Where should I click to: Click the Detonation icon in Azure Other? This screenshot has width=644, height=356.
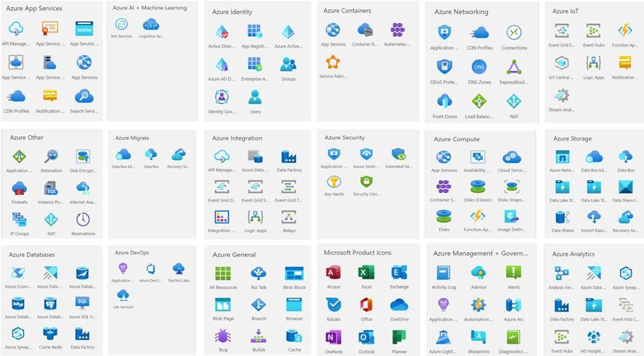(x=52, y=157)
